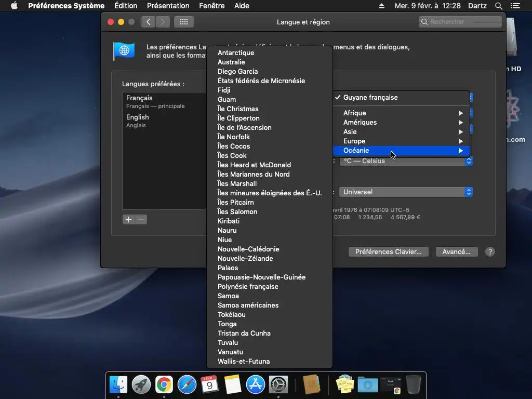Select Samoa américaines region
This screenshot has height=399, width=532.
click(x=270, y=305)
